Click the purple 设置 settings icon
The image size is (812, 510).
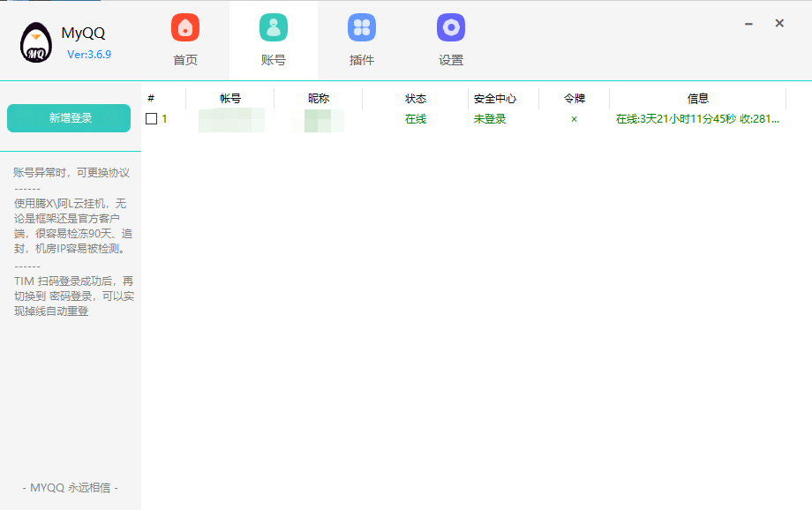coord(451,27)
